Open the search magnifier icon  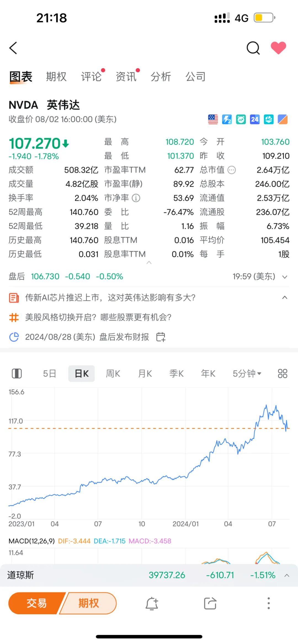click(253, 48)
